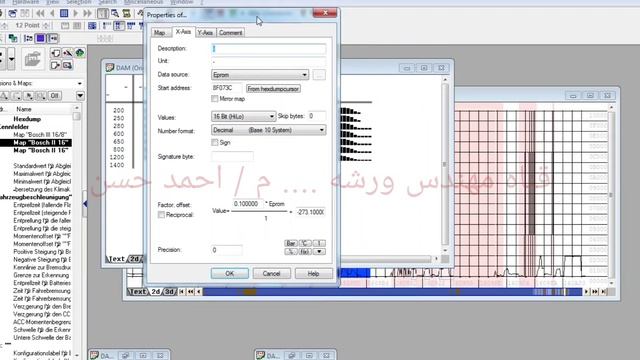Click the page with right arrow icon
Screen dimensions: 640x360
56,65
